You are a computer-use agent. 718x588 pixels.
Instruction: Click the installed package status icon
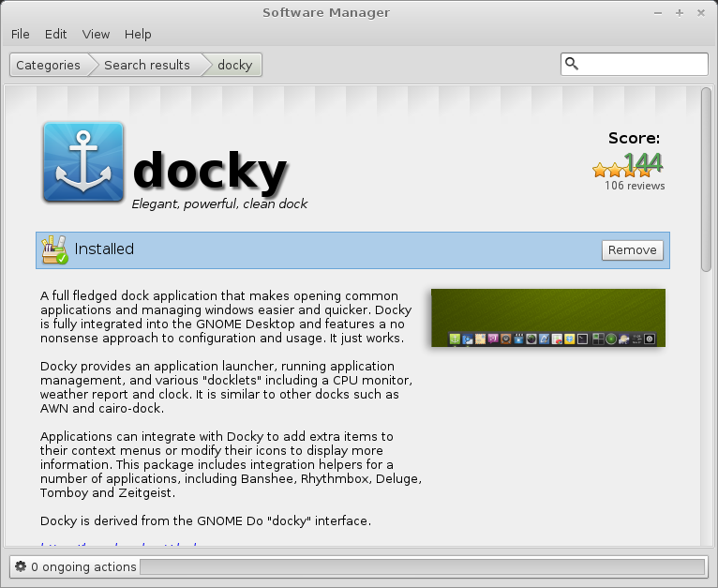pos(54,249)
